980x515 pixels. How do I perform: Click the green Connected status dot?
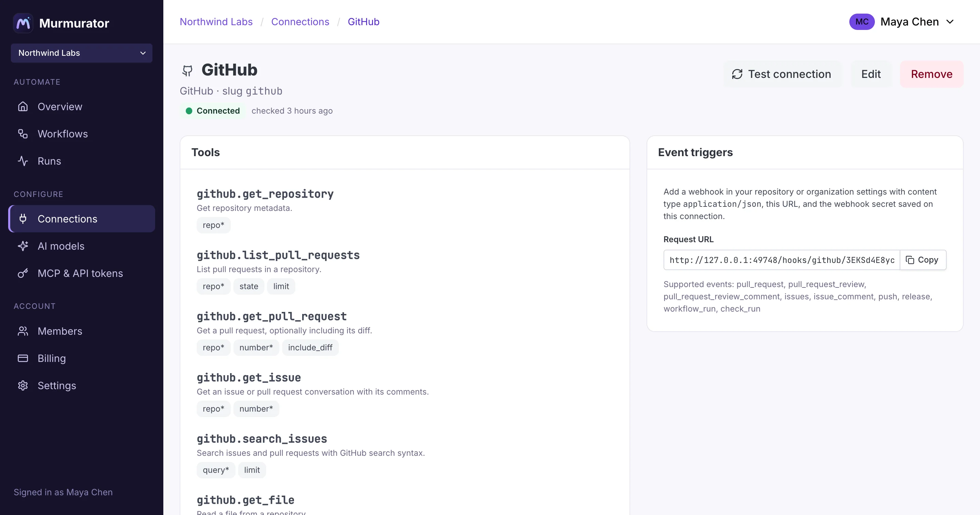point(189,111)
